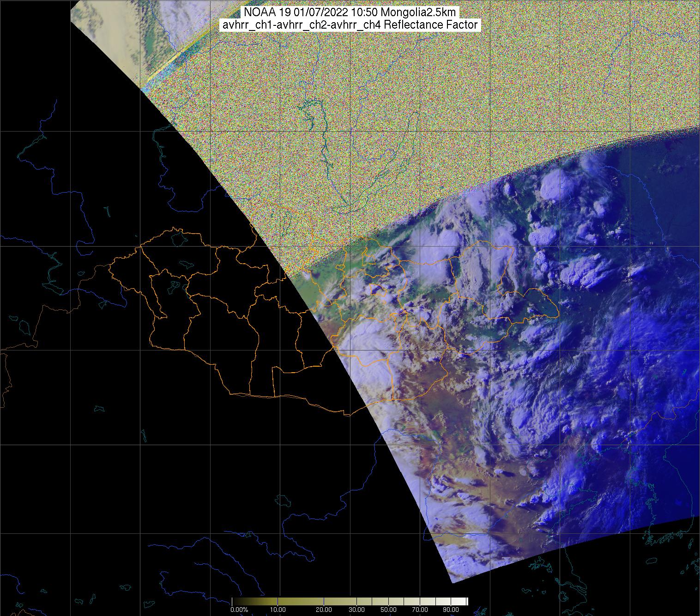Click the 70.00 colorbar label
The image size is (700, 616).
click(x=420, y=610)
